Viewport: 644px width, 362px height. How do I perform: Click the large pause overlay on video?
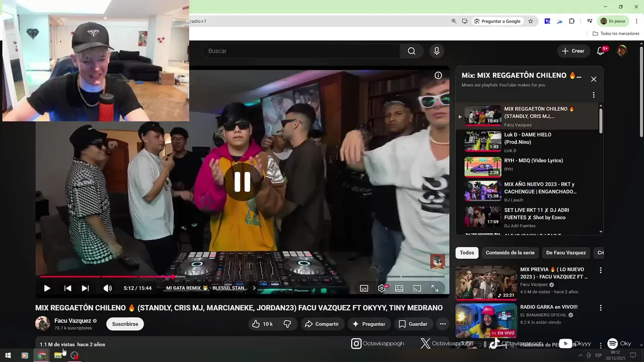[242, 182]
